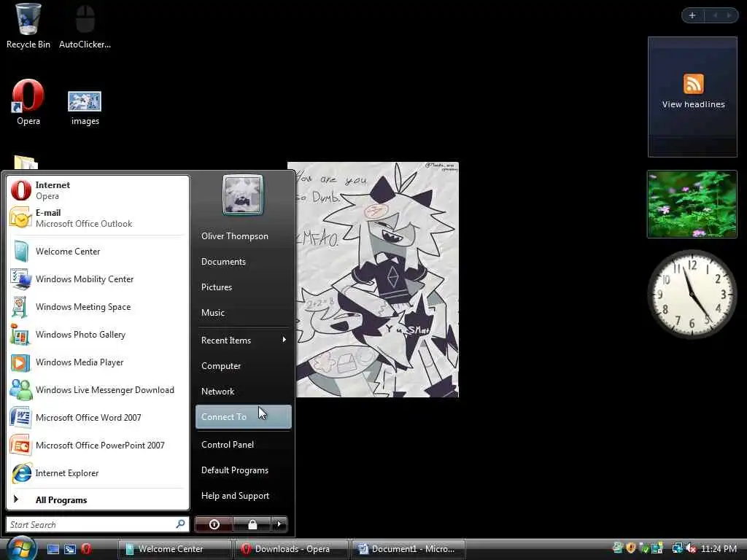The width and height of the screenshot is (747, 560).
Task: Click the PowerPoint 2007 icon in Start menu
Action: pos(21,446)
